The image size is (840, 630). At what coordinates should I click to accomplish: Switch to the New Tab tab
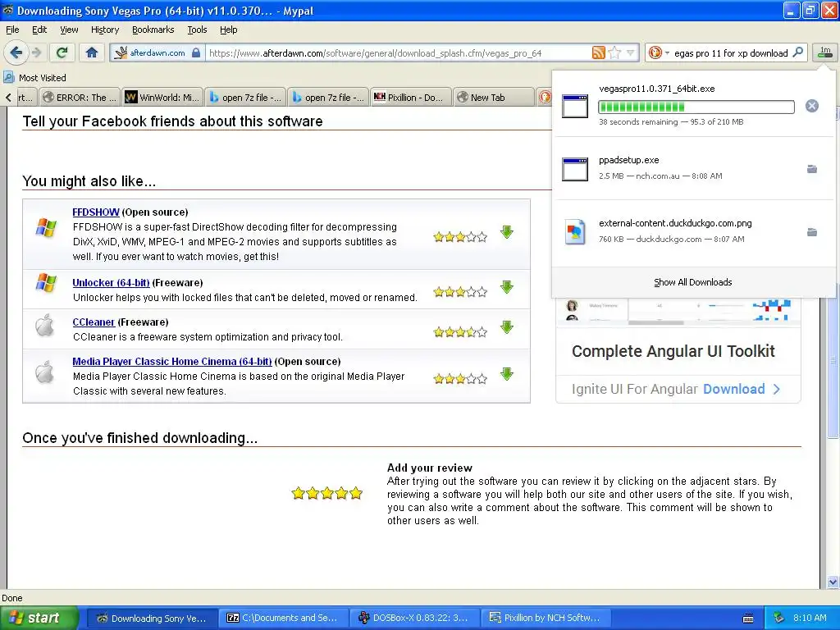[x=493, y=97]
